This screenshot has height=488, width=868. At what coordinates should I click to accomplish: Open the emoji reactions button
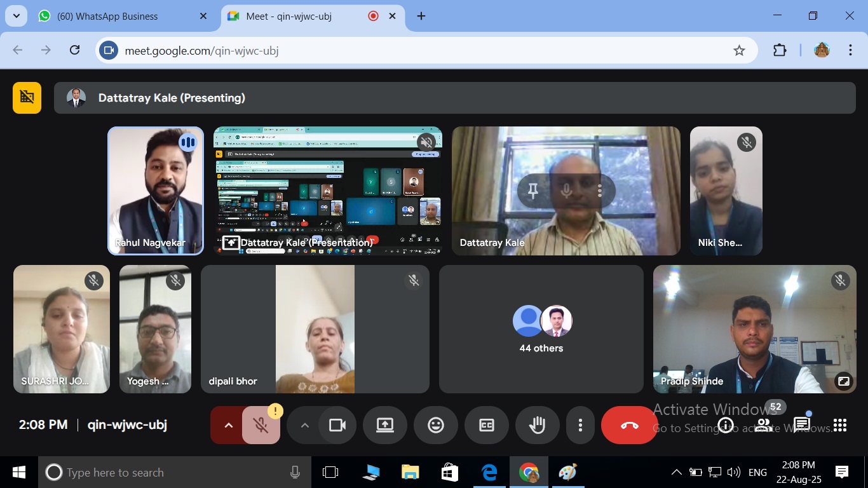pyautogui.click(x=436, y=425)
